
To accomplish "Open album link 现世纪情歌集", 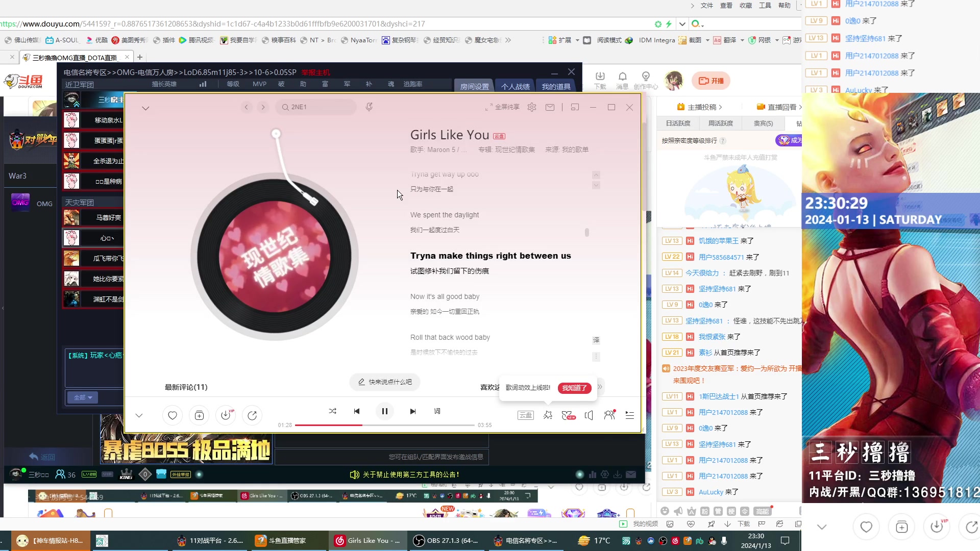I will 515,149.
